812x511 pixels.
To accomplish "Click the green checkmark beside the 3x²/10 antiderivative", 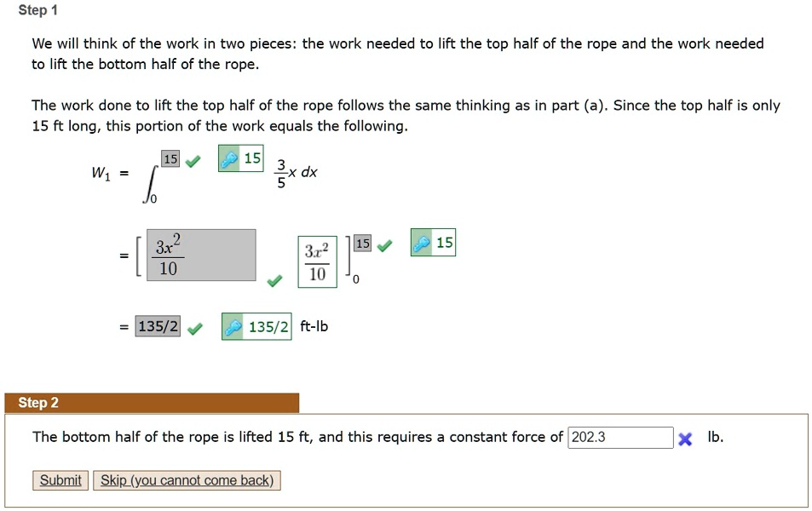I will pos(274,281).
